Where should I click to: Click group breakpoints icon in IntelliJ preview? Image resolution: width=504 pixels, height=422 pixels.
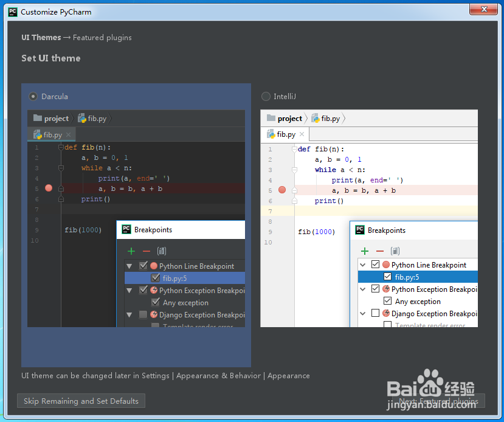[x=395, y=251]
